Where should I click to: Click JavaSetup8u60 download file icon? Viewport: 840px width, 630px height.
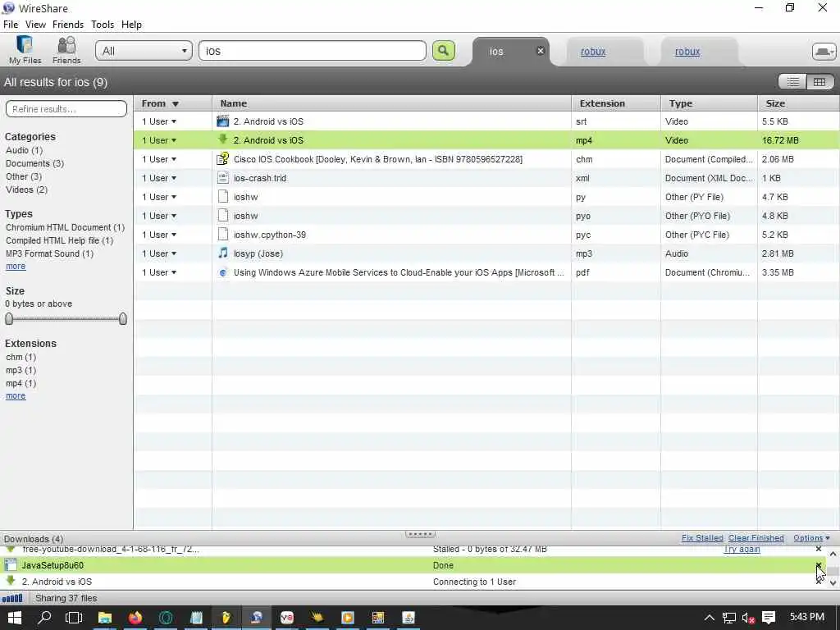click(x=10, y=564)
